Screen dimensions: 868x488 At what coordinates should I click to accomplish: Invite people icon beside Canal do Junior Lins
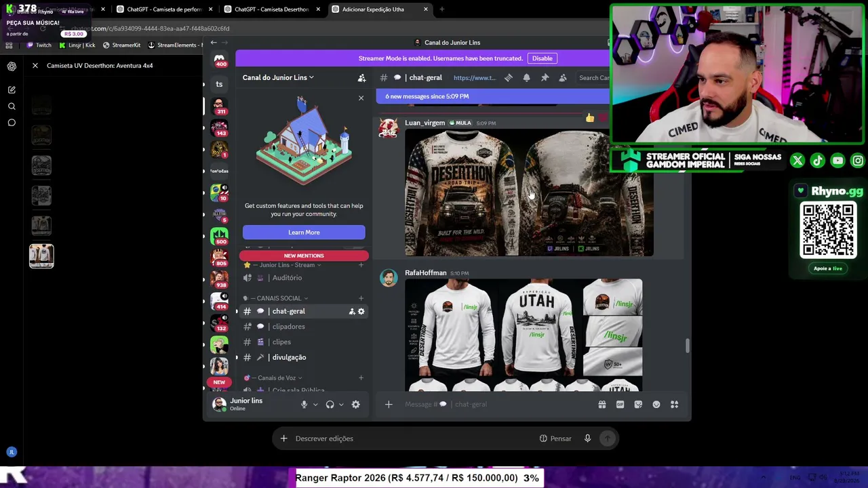click(x=361, y=78)
